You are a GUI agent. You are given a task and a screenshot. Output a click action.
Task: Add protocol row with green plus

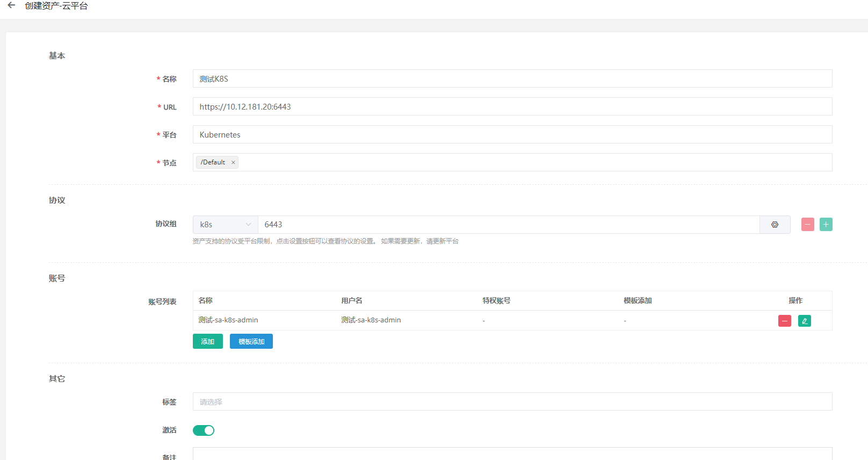(826, 225)
